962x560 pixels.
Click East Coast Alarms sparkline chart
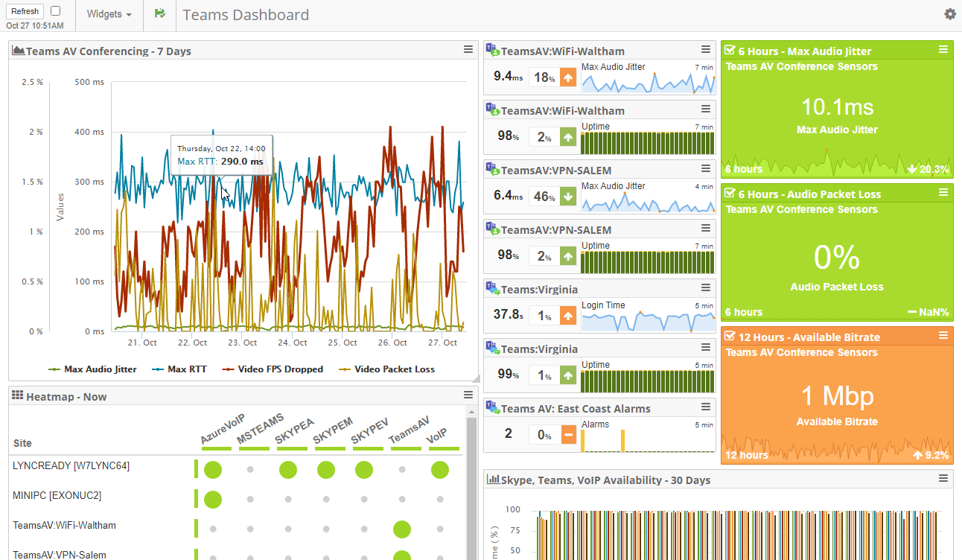click(x=647, y=440)
